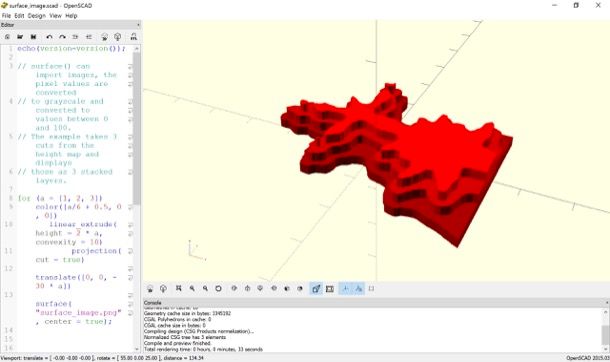Open the Design menu
The width and height of the screenshot is (610, 362).
[37, 16]
